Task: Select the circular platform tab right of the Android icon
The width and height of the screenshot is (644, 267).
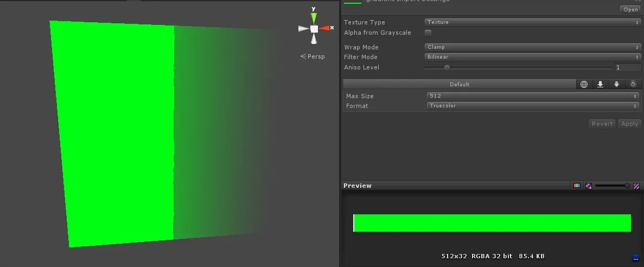Action: (x=633, y=84)
